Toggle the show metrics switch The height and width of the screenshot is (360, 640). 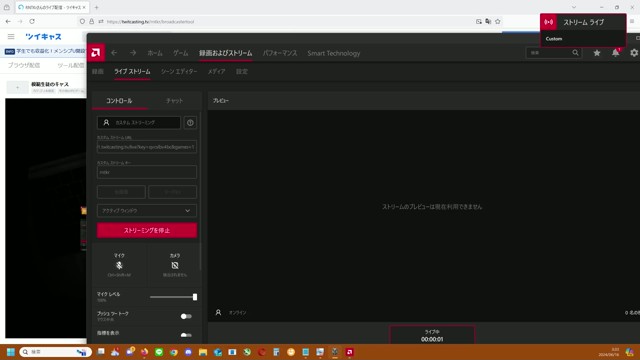tap(186, 335)
